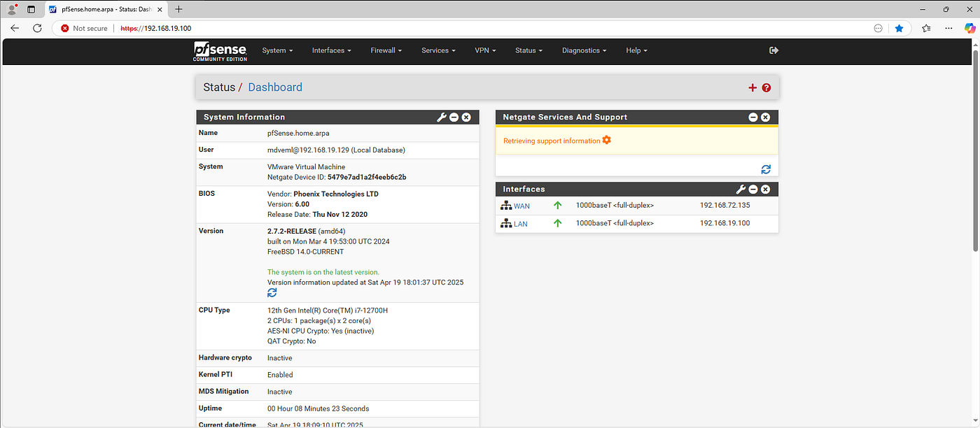
Task: Click the green up arrow for WAN
Action: pyautogui.click(x=558, y=206)
